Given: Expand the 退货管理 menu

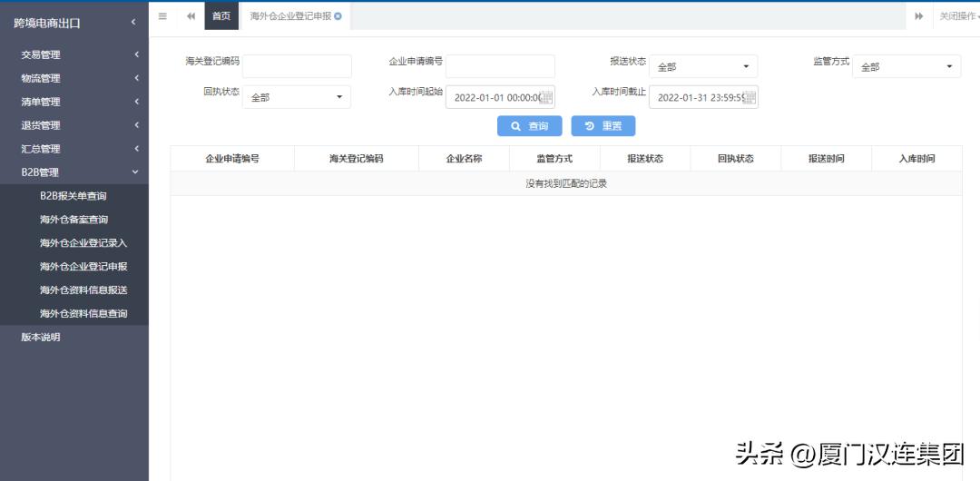Looking at the screenshot, I should click(x=74, y=125).
